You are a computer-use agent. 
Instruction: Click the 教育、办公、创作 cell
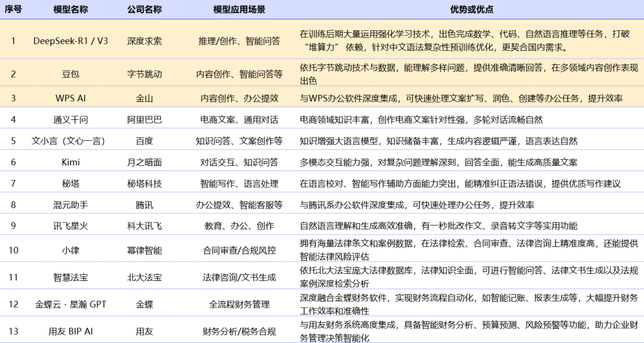240,226
